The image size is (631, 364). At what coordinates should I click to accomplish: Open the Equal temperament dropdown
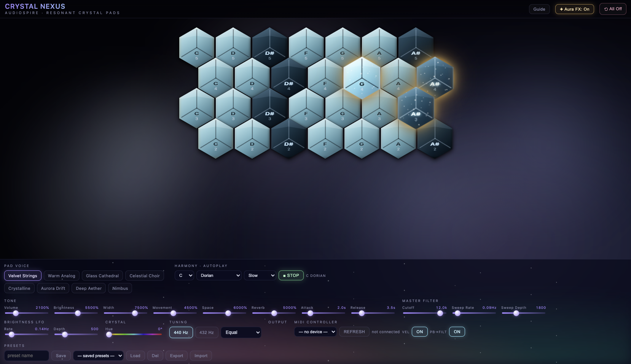[241, 332]
